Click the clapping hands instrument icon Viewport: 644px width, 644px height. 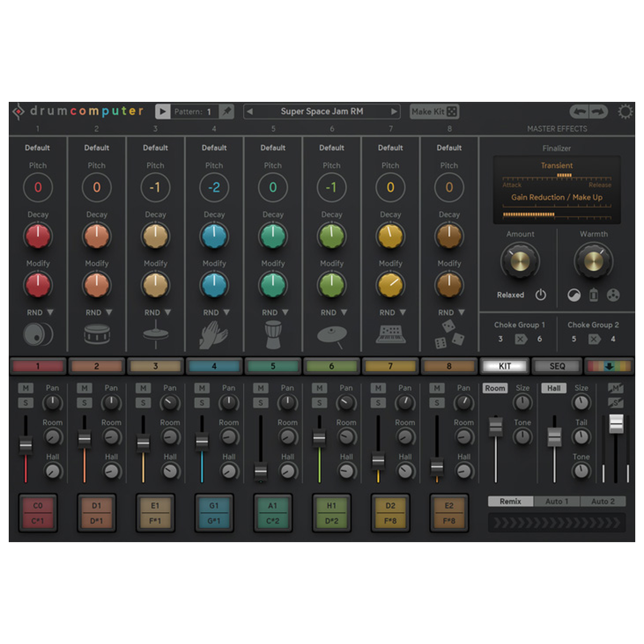tap(214, 334)
